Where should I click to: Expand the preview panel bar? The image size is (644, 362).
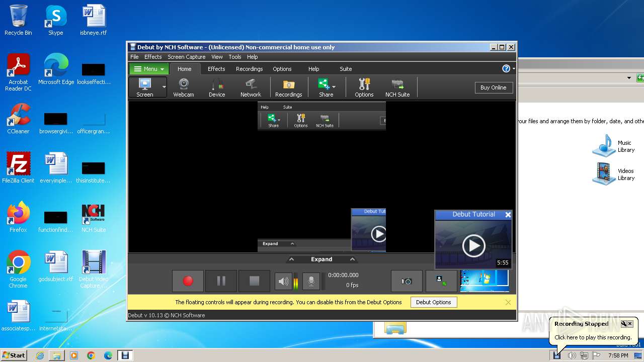coord(321,259)
